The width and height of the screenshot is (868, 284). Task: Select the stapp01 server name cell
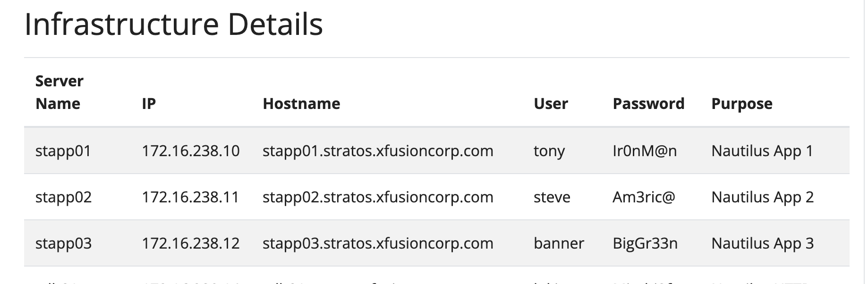(63, 151)
